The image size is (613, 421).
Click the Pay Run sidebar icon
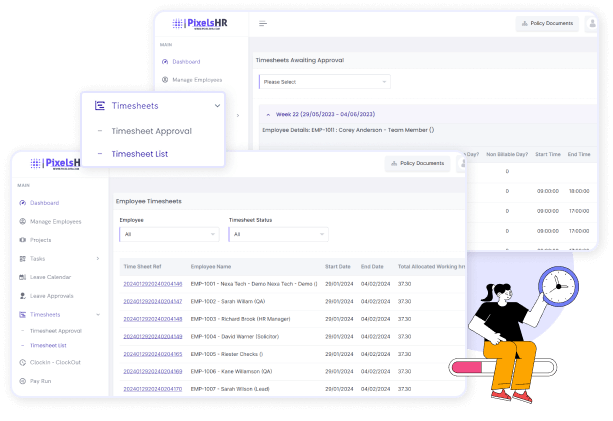[23, 382]
